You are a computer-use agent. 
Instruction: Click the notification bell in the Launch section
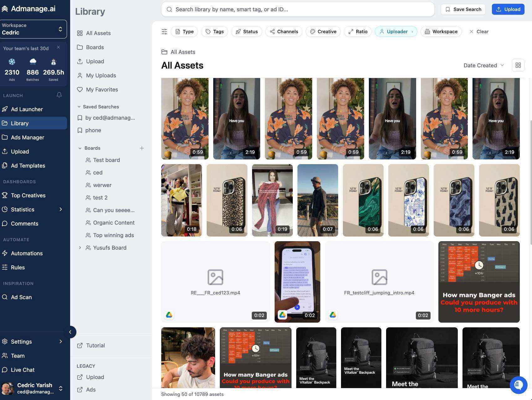(x=59, y=95)
